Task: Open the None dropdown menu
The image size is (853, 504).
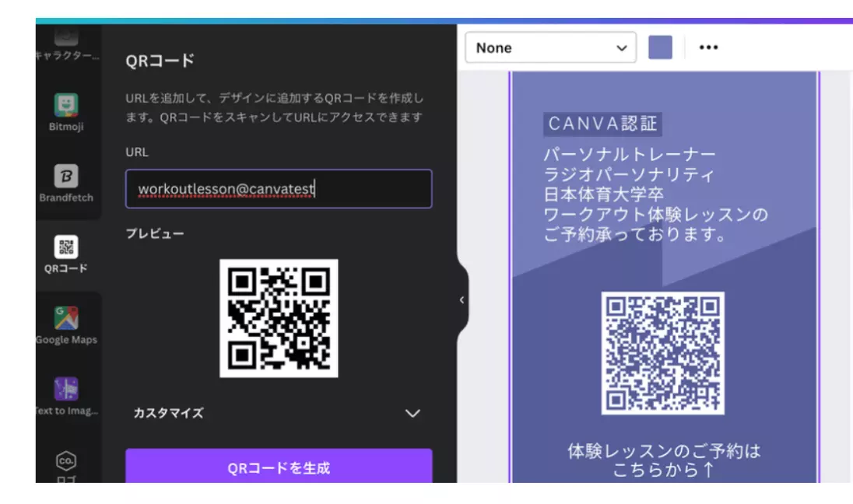Action: click(550, 47)
